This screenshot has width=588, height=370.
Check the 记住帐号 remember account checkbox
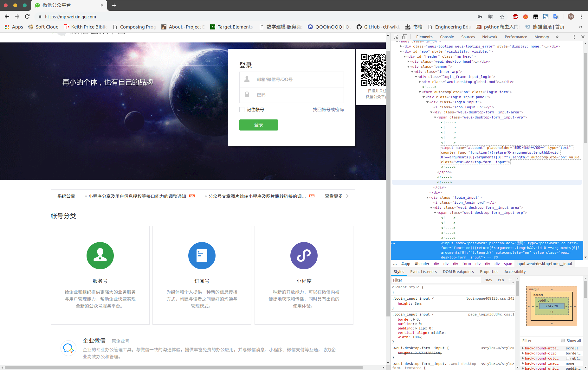(x=242, y=110)
